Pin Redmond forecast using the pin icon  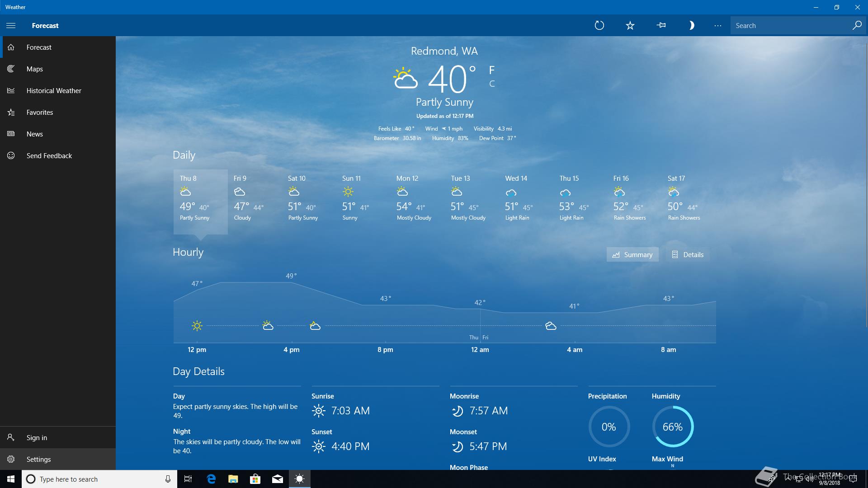tap(661, 25)
